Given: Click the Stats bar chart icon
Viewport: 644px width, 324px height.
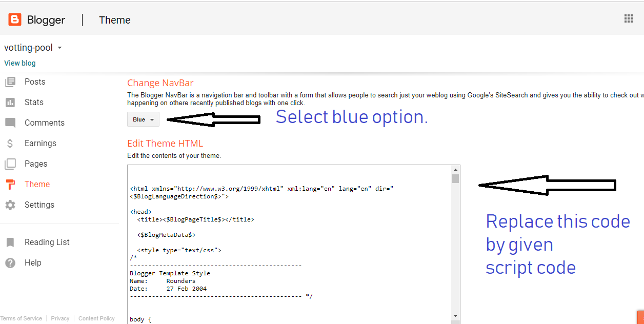Looking at the screenshot, I should click(x=10, y=103).
